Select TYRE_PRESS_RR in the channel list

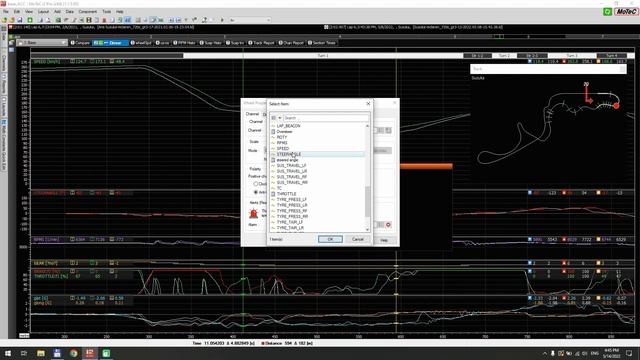pyautogui.click(x=293, y=217)
